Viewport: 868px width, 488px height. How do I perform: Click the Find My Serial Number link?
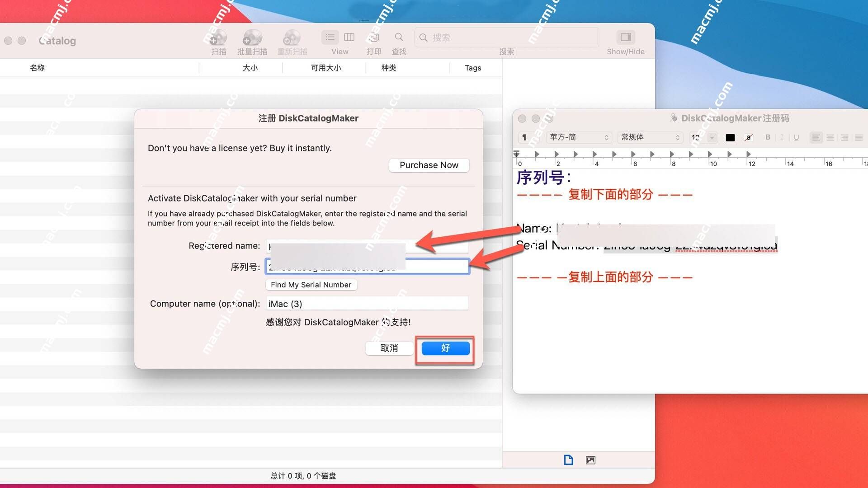311,284
